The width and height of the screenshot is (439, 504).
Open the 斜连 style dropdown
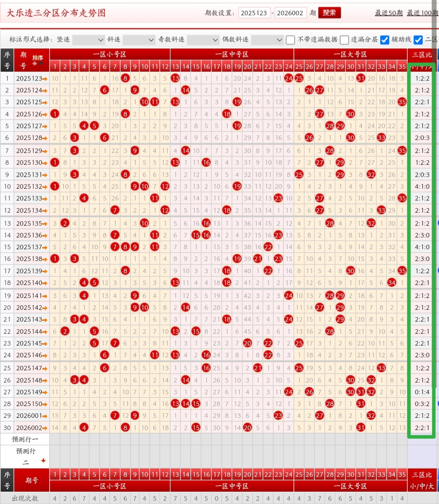point(139,40)
